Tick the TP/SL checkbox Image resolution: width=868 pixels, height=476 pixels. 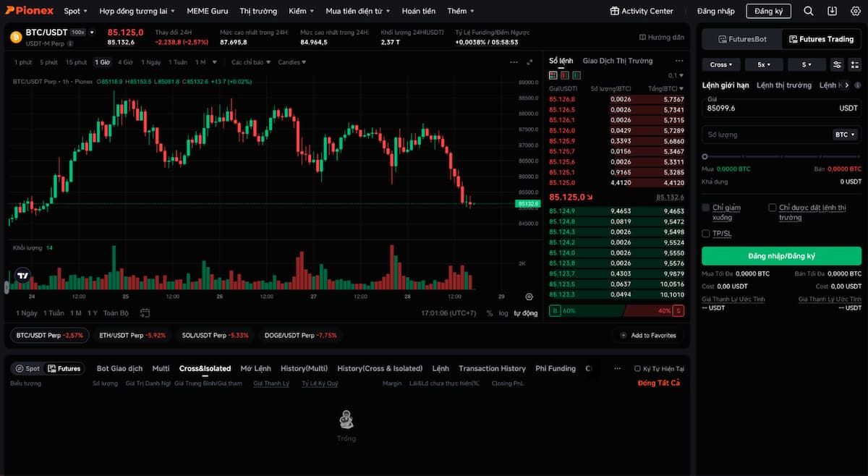(706, 233)
